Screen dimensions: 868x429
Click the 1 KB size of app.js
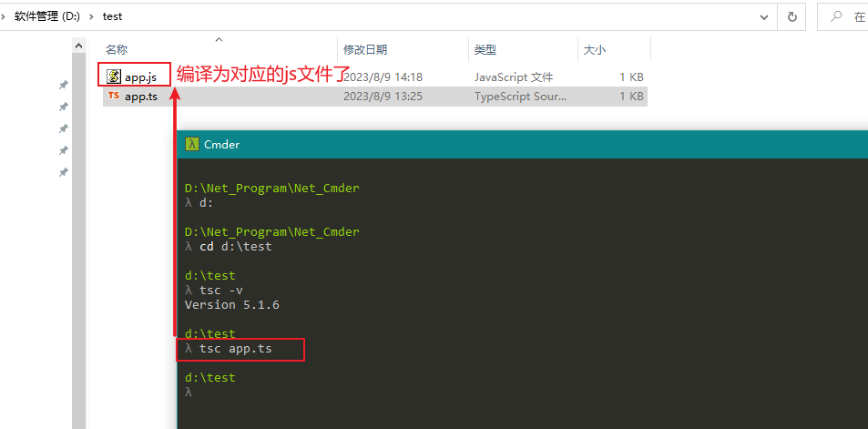coord(631,77)
